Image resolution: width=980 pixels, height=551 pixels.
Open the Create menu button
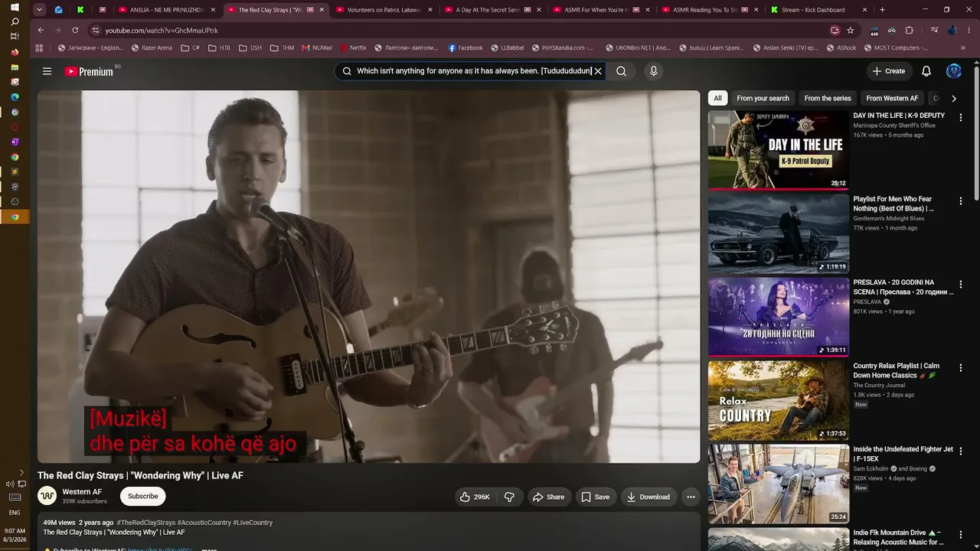(889, 71)
